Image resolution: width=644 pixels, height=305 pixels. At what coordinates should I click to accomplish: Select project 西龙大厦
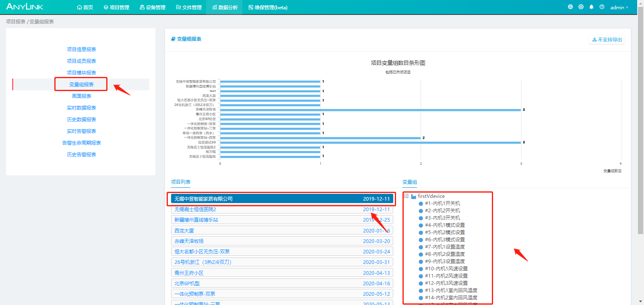pos(282,230)
